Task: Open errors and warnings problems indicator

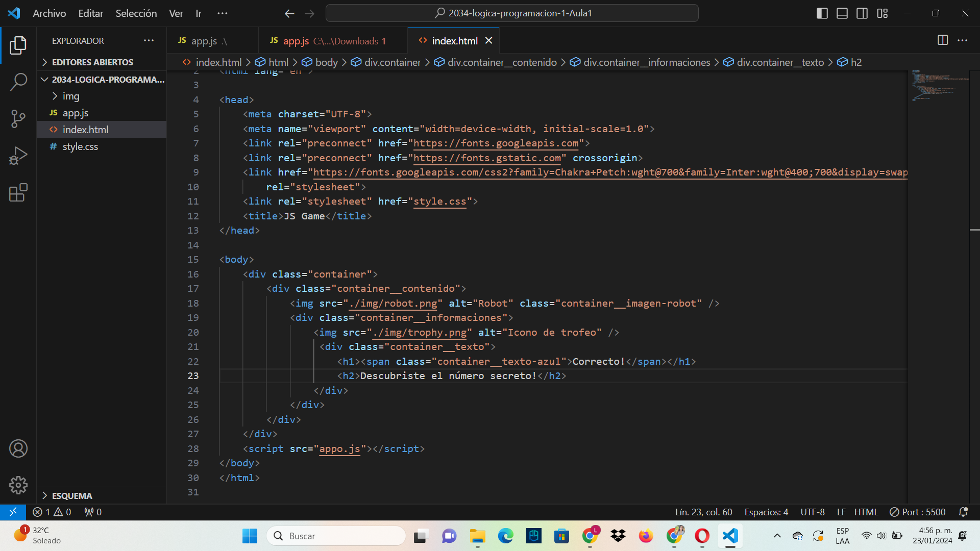Action: (x=52, y=512)
